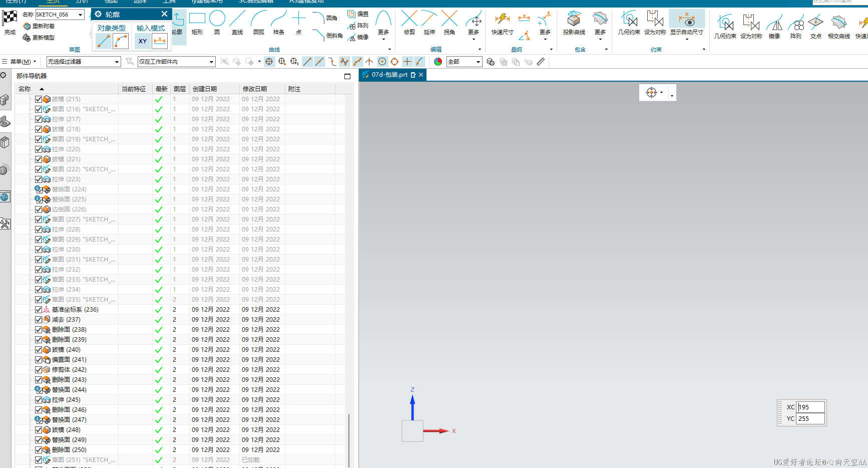Screen dimensions: 868x468
Task: Open the sketch name SKETCH_056 dropdown
Action: [80, 15]
